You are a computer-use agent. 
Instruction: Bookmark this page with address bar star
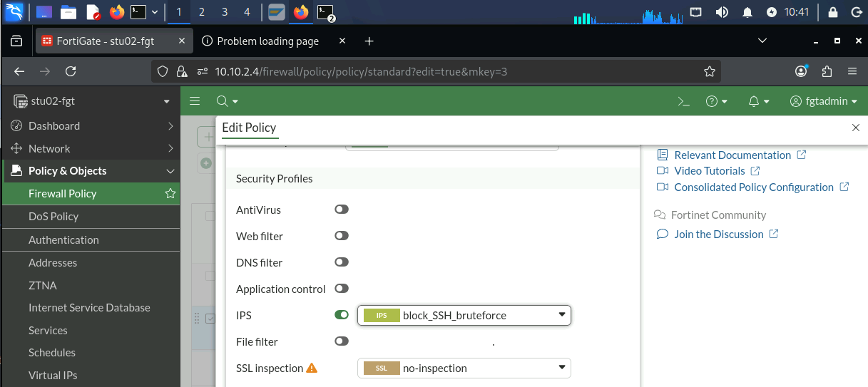(709, 71)
